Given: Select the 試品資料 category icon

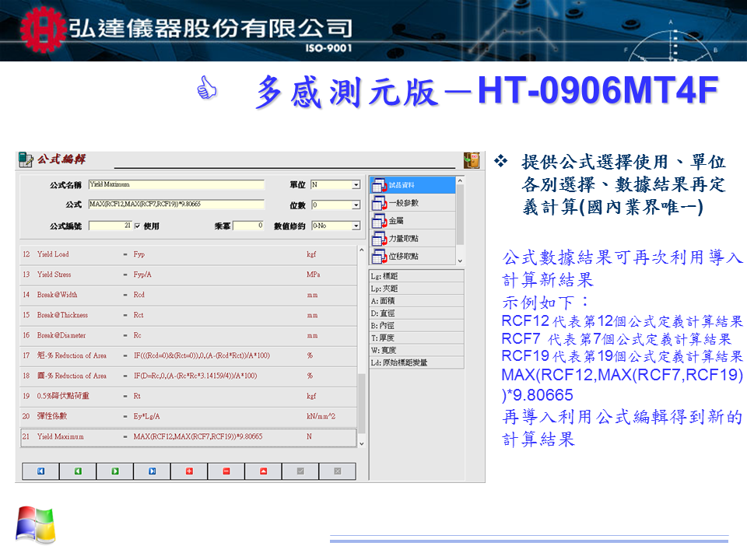Looking at the screenshot, I should (379, 185).
